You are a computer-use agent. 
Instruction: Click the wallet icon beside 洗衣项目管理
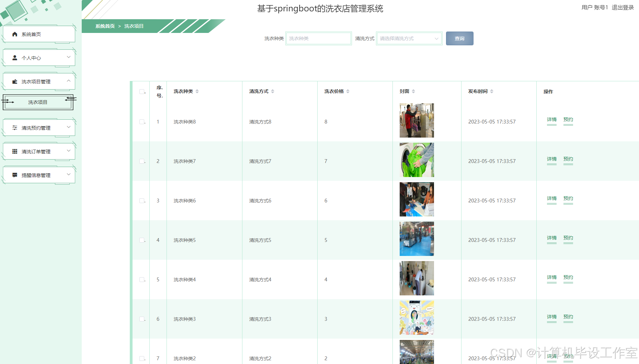[x=15, y=82]
